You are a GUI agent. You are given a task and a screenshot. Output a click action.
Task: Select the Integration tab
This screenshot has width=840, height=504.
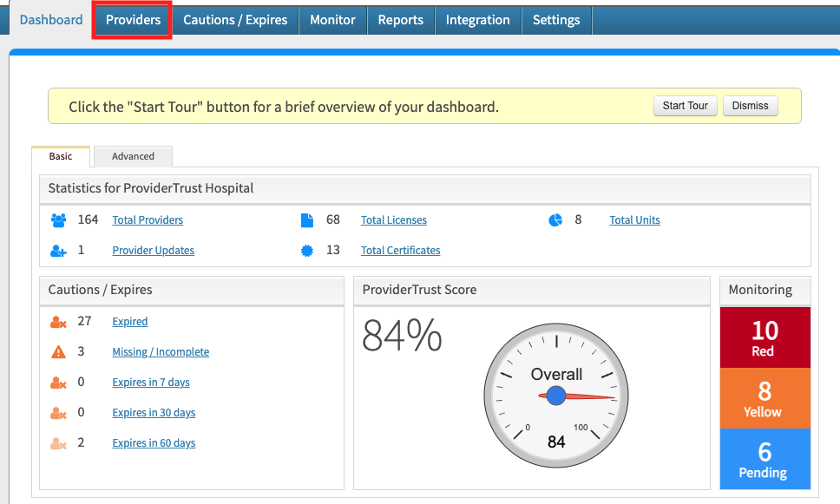[x=478, y=20]
